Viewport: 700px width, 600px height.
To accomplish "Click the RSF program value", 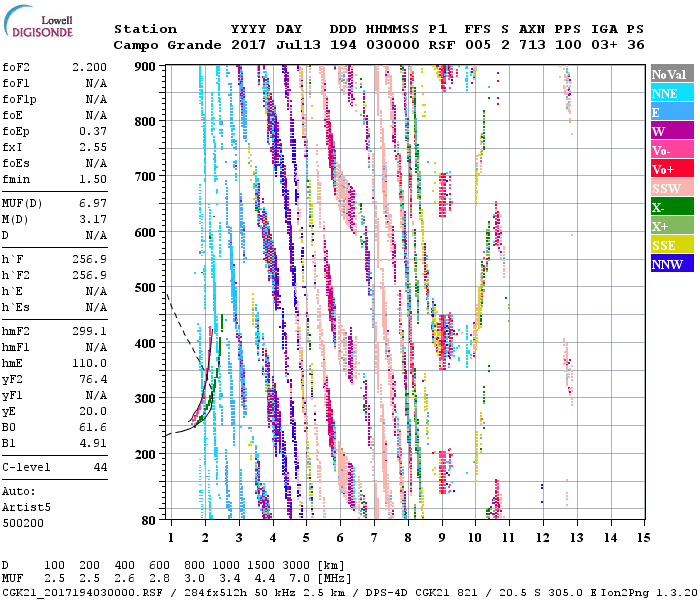I will [x=442, y=45].
